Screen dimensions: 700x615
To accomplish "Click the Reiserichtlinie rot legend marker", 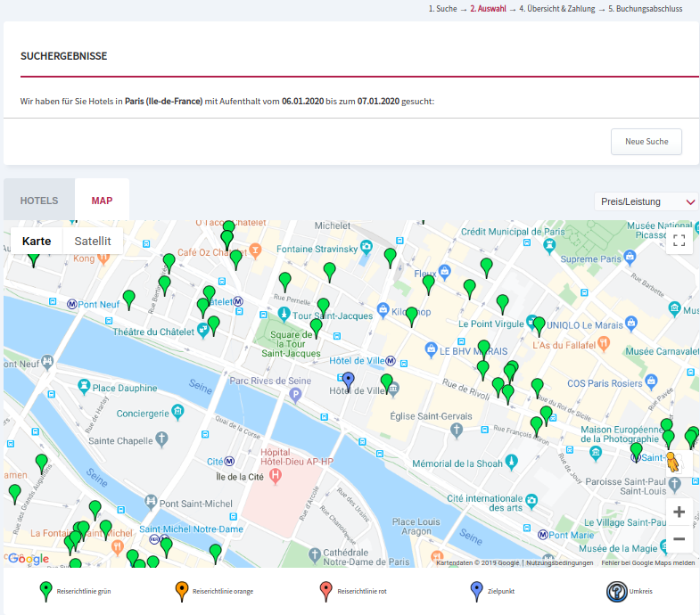I will pyautogui.click(x=326, y=591).
